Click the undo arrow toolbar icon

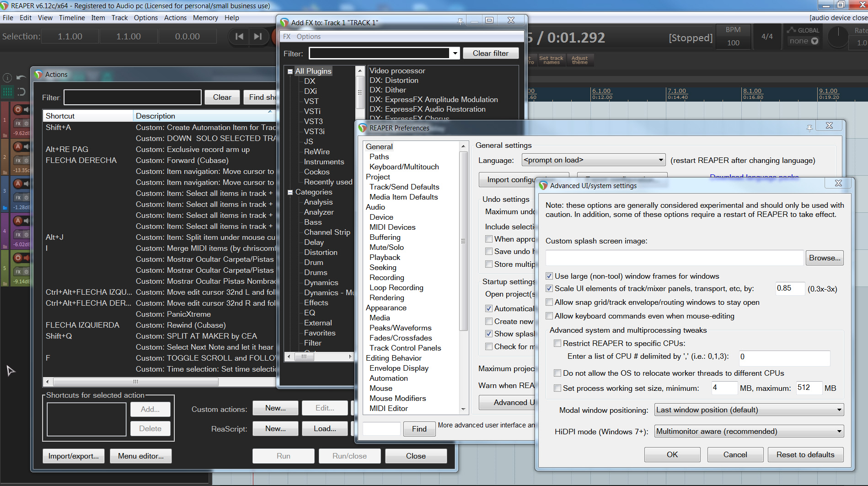pos(21,78)
